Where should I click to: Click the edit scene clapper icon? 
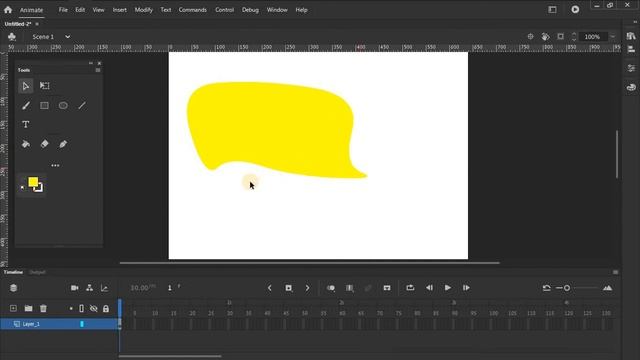tap(12, 37)
